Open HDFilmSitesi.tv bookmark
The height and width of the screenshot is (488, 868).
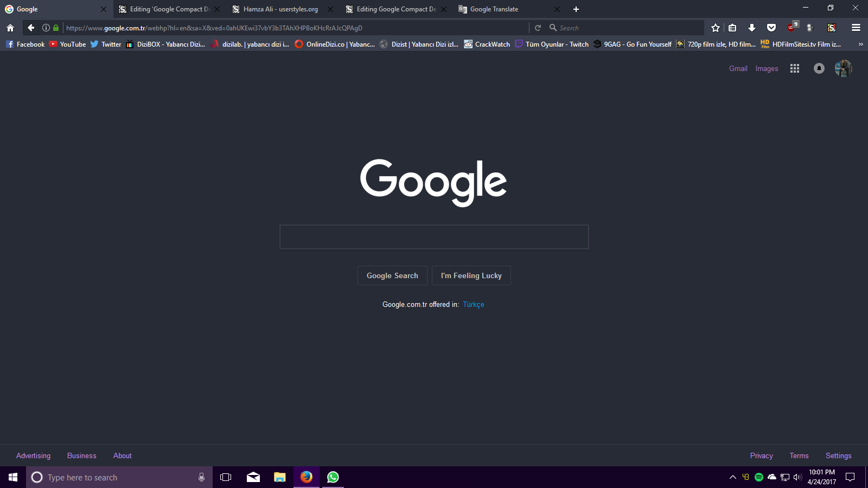click(801, 44)
